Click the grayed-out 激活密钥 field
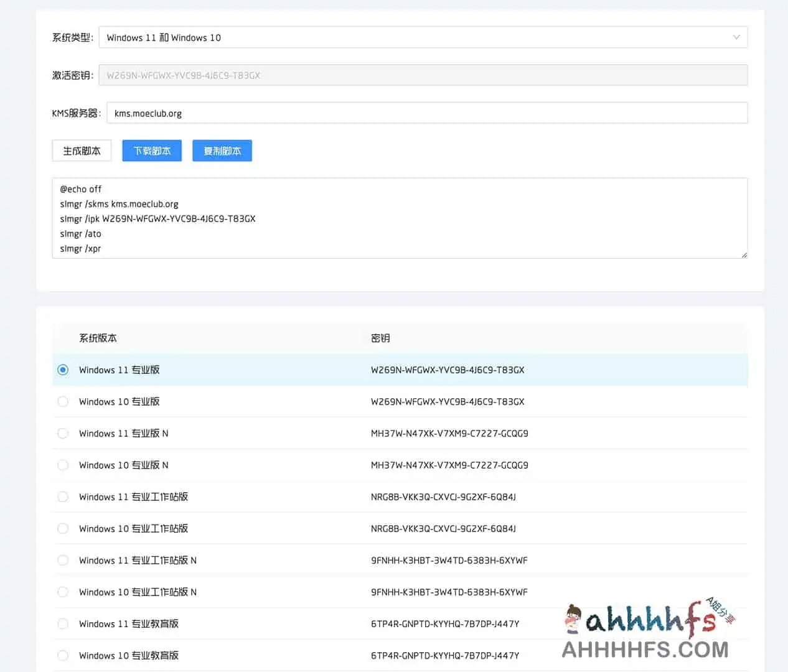788x672 pixels. pyautogui.click(x=373, y=75)
